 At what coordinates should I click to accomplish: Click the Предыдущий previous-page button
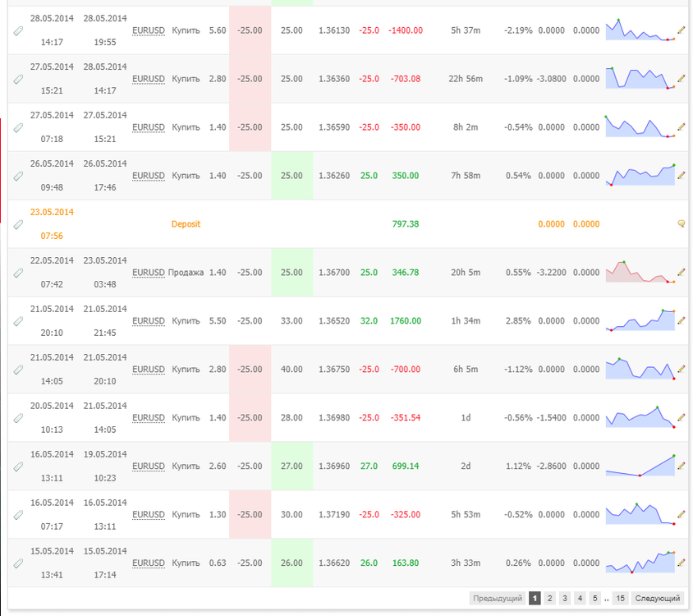(x=498, y=598)
